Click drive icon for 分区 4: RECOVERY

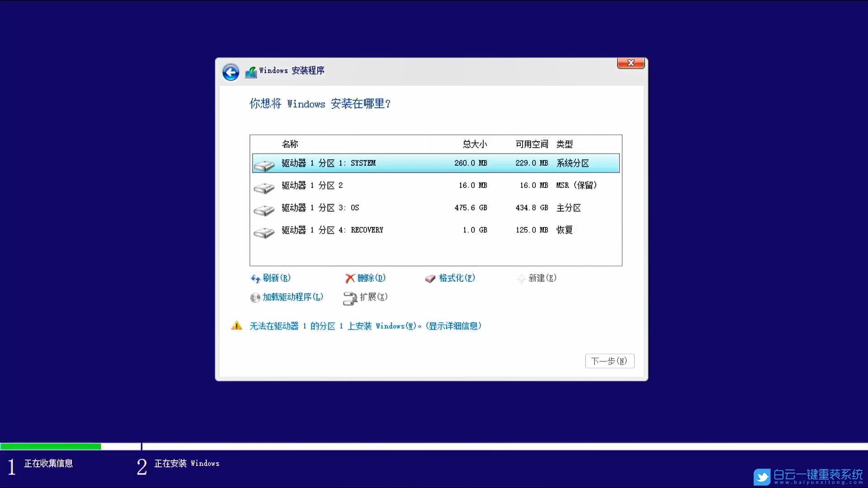(264, 232)
